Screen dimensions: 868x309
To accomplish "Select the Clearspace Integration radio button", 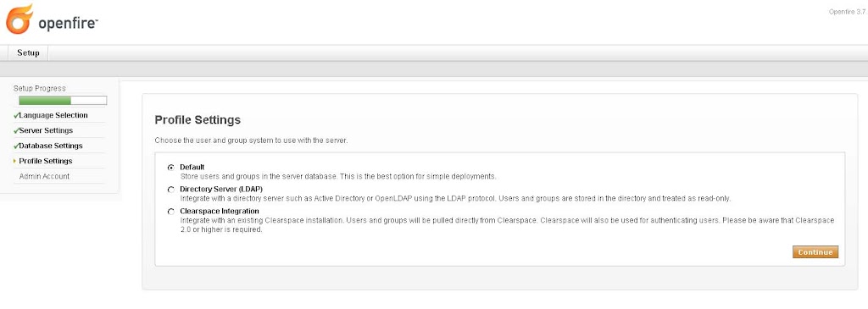I will click(x=170, y=212).
